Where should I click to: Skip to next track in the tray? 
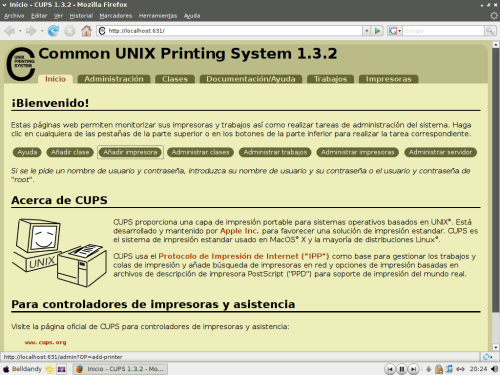[413, 369]
